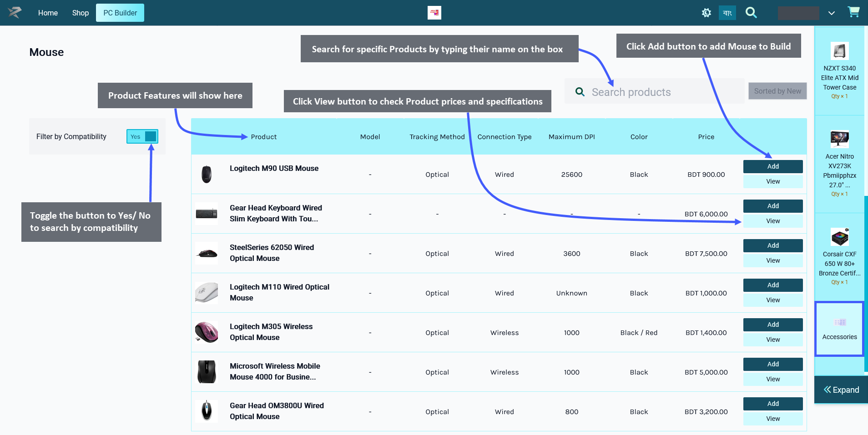
Task: Open the Sorted by New dropdown
Action: point(777,91)
